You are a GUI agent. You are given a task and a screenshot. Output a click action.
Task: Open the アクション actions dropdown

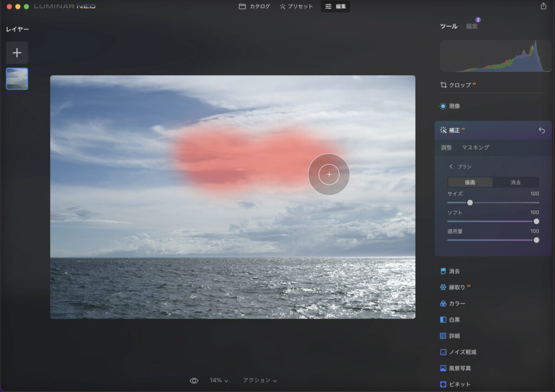click(x=260, y=380)
